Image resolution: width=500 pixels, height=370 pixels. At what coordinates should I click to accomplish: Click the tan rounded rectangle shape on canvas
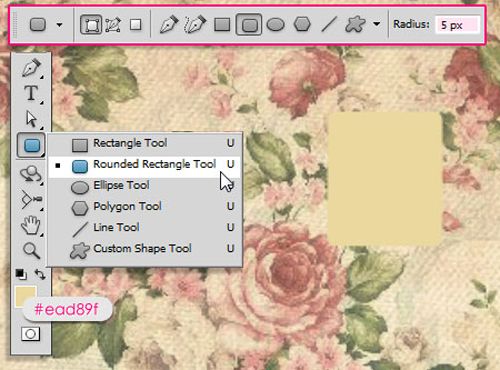click(385, 179)
